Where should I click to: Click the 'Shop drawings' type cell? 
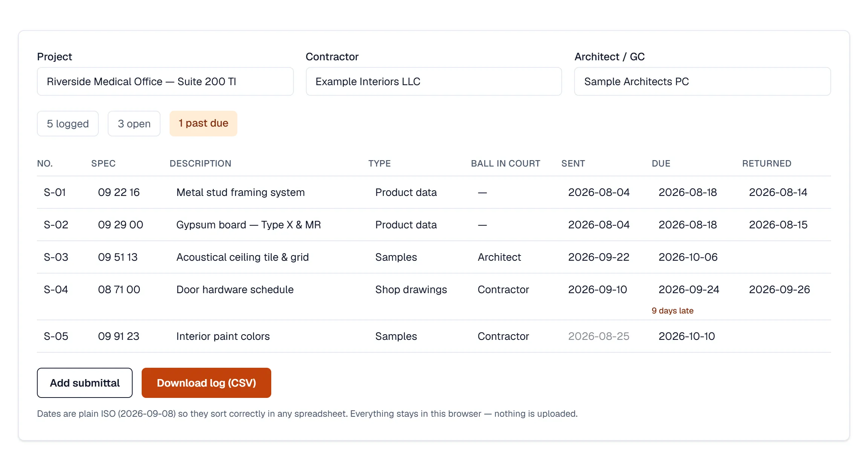tap(411, 289)
